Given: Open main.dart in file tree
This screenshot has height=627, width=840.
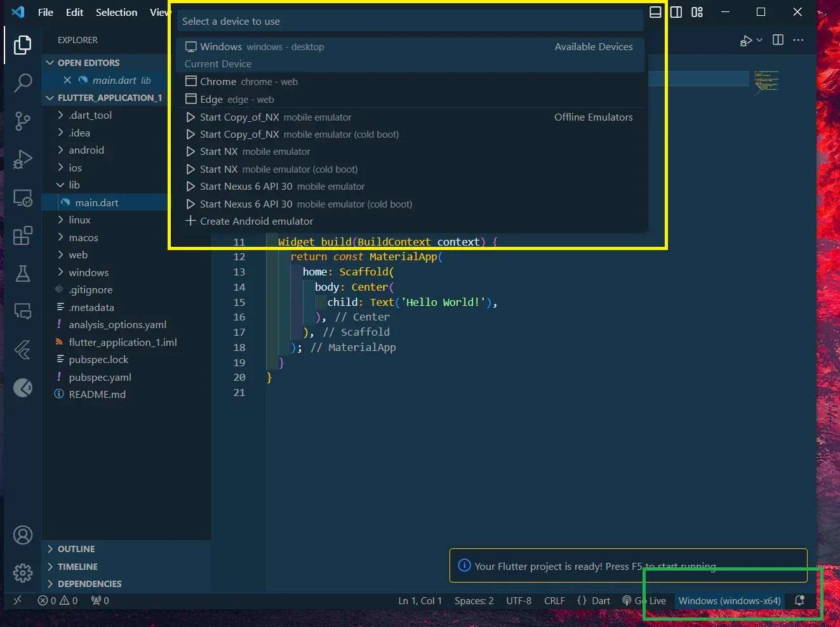Looking at the screenshot, I should pyautogui.click(x=97, y=202).
